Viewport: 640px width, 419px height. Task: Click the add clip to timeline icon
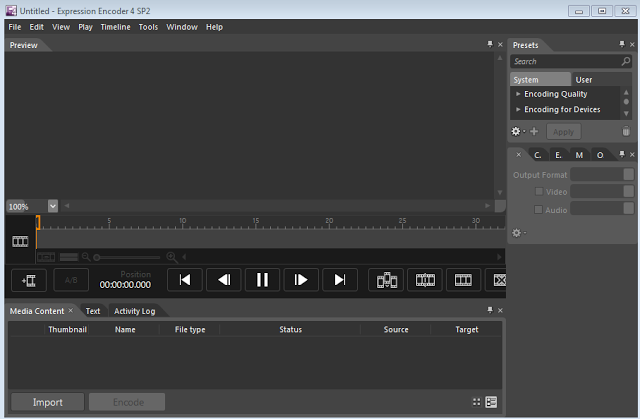(29, 280)
